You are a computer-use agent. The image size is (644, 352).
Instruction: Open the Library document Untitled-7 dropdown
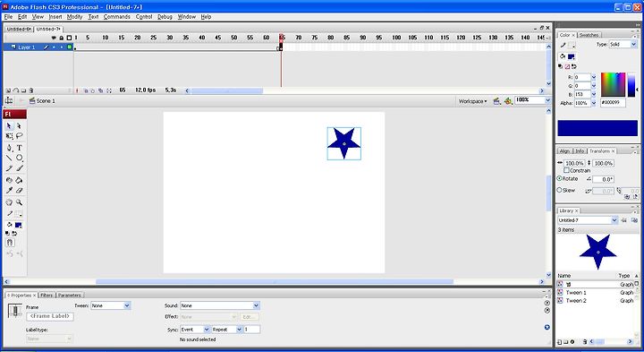click(588, 220)
